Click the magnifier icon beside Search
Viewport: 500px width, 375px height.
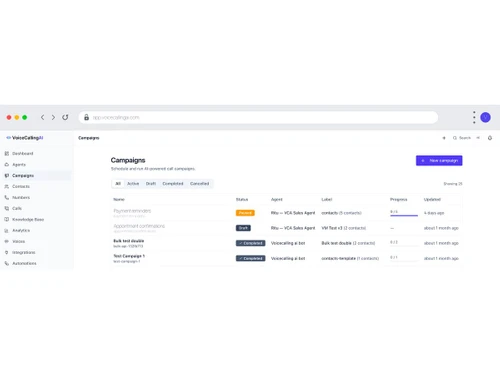(x=455, y=138)
